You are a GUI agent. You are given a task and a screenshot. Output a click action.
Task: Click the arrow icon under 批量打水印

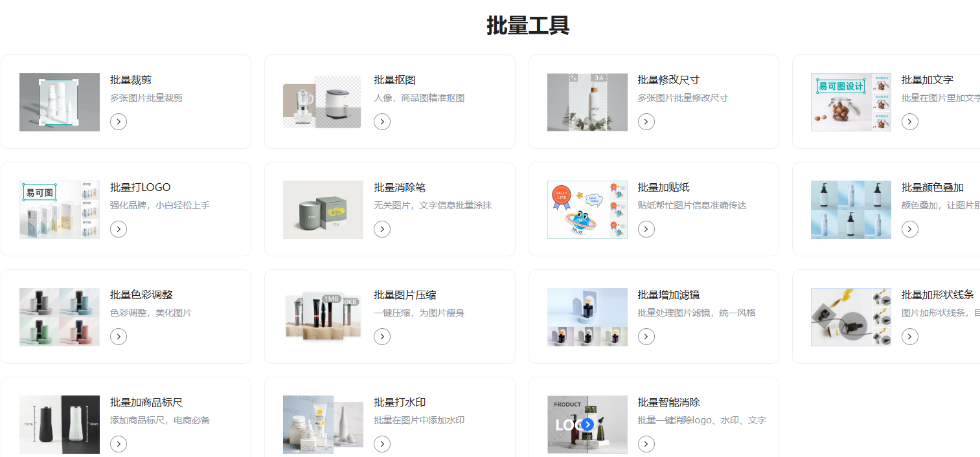click(x=382, y=444)
